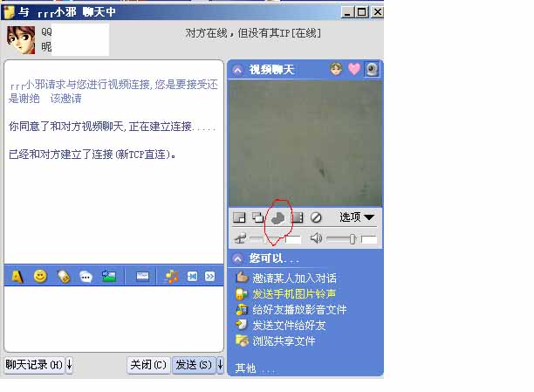Click 发送文件给好友 link
The width and height of the screenshot is (534, 392).
point(289,325)
